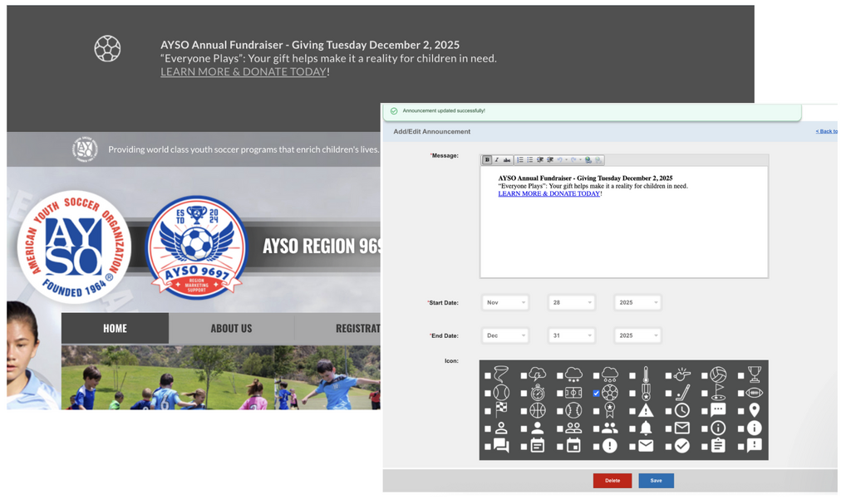Select the bell icon checkbox
This screenshot has width=851, height=504.
click(632, 429)
